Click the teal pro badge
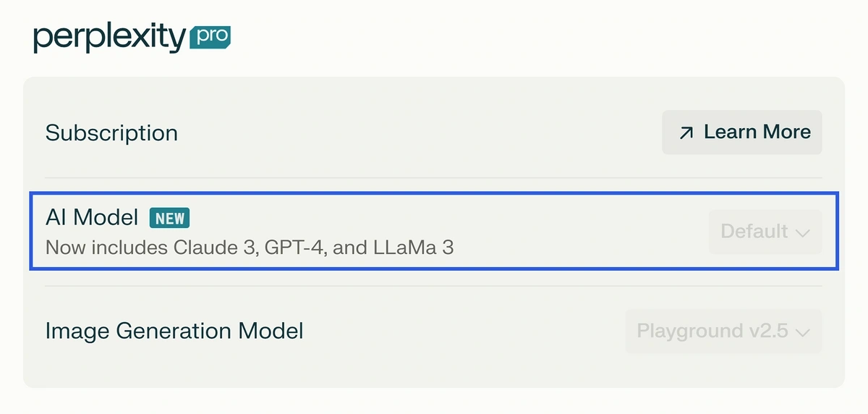 210,36
